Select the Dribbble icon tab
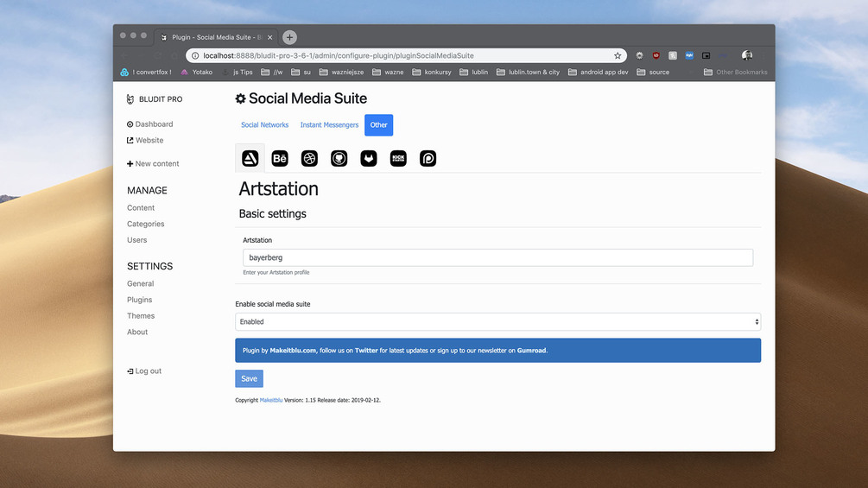868x488 pixels. [x=309, y=159]
